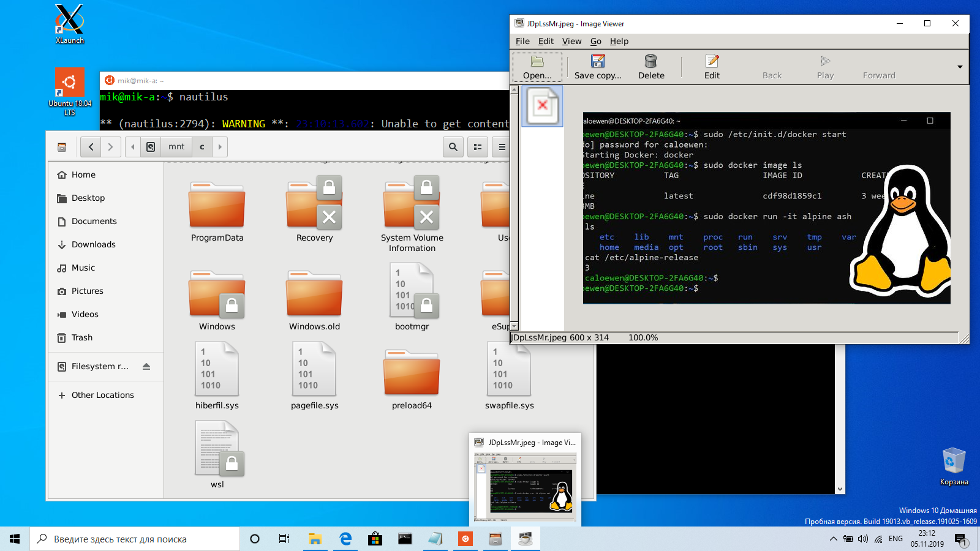
Task: Open the Documents folder in the sidebar
Action: tap(94, 221)
